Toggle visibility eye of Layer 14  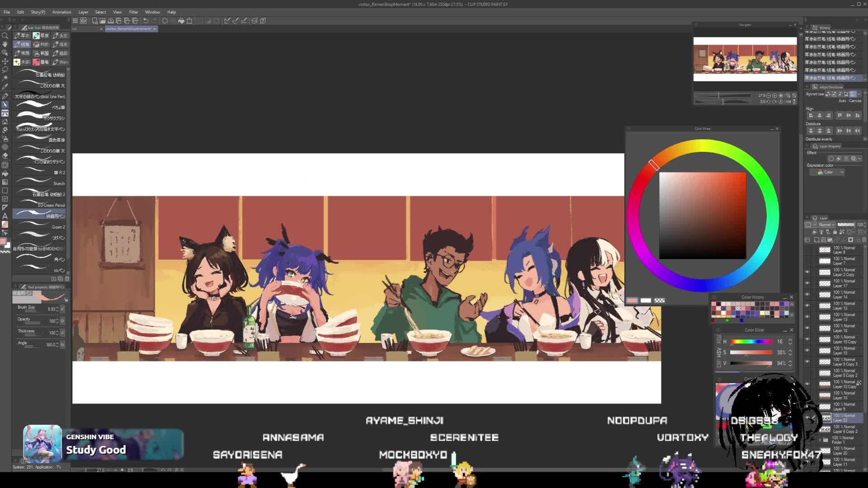(x=807, y=295)
